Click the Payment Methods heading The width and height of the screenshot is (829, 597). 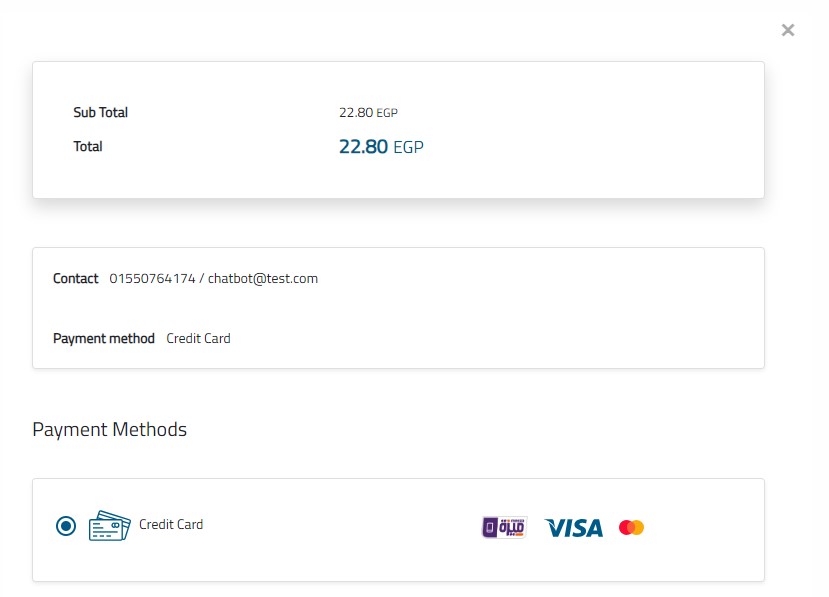point(109,429)
